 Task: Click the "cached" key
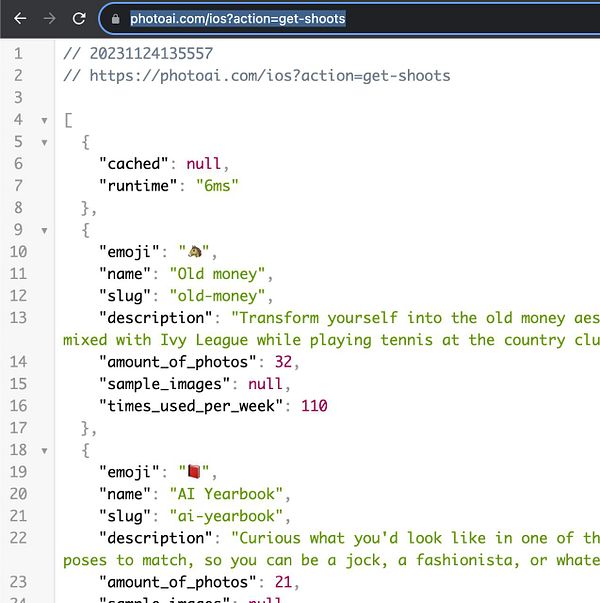click(133, 164)
